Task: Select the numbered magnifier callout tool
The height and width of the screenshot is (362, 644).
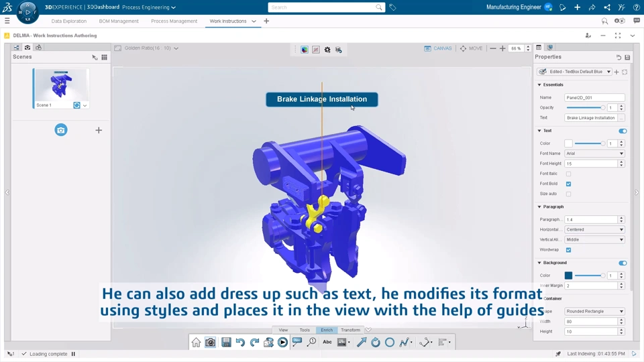Action: [312, 342]
